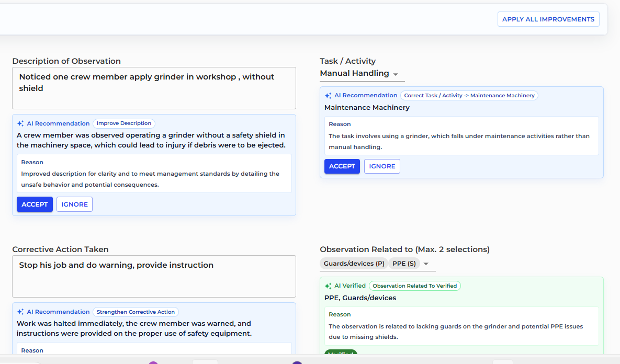The image size is (620, 364).
Task: Click the 'Improved description for clarity' reason text
Action: point(150,179)
